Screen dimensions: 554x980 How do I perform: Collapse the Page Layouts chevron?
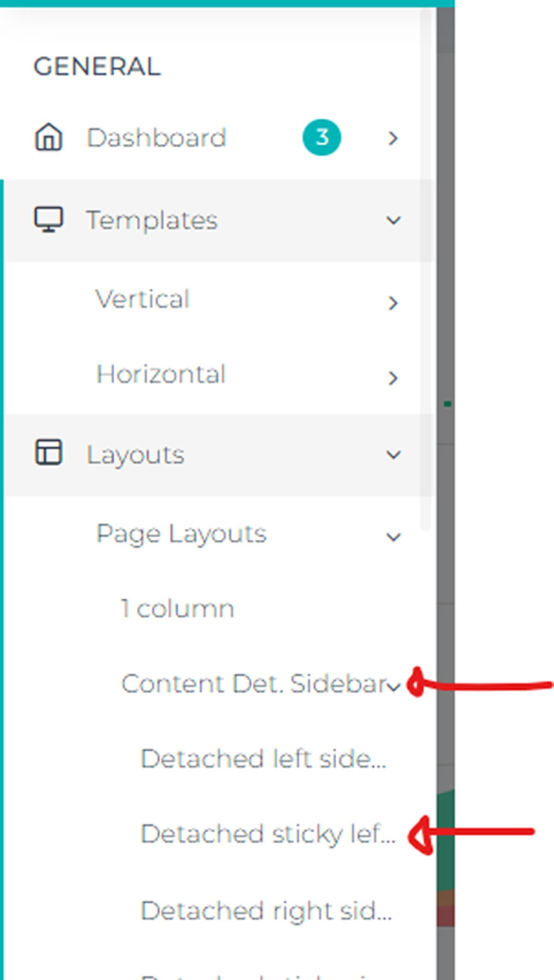[x=393, y=537]
